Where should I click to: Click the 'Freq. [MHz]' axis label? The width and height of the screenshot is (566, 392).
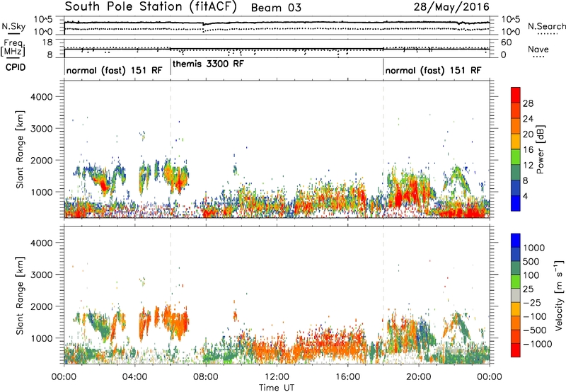pos(13,48)
